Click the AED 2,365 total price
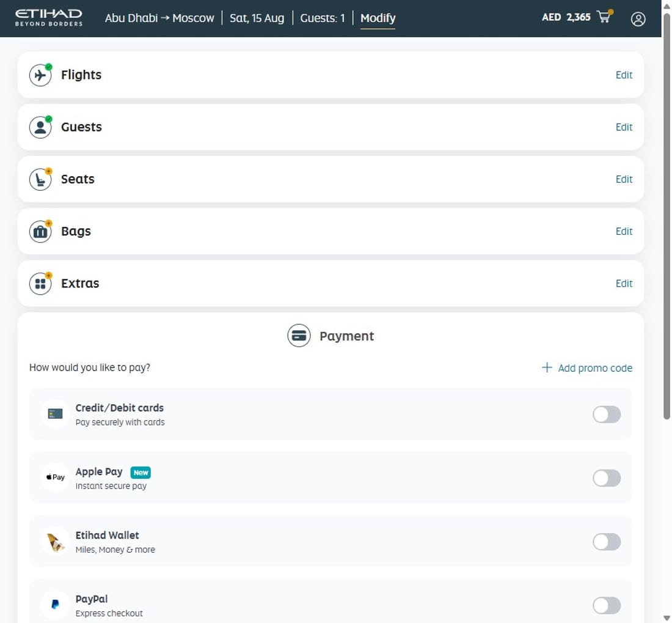 coord(566,17)
